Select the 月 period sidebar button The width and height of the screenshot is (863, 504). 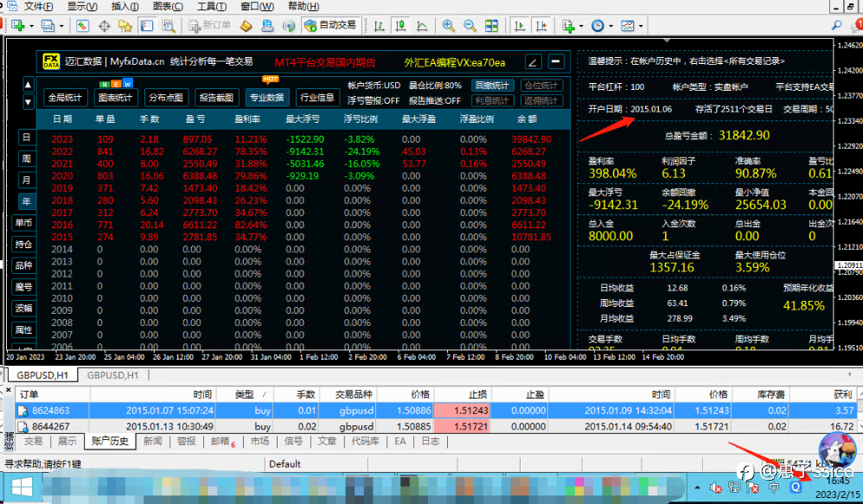pos(26,180)
